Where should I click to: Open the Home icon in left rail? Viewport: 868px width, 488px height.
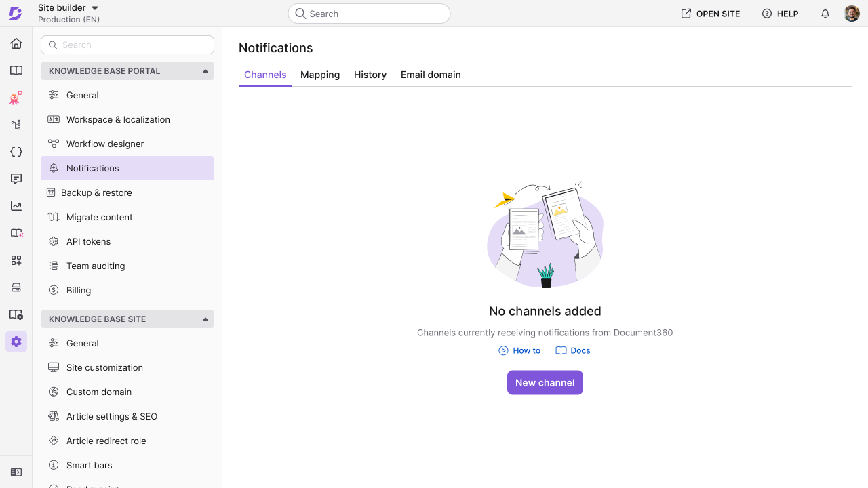tap(16, 43)
